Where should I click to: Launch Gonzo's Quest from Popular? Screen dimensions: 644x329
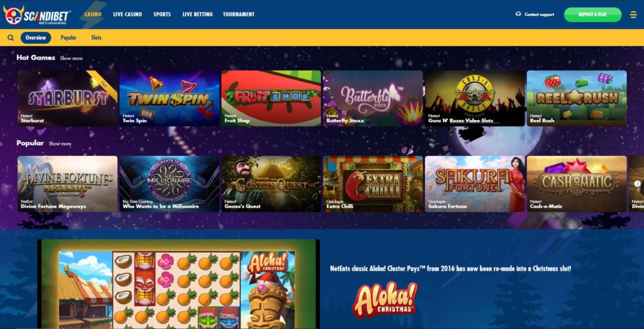[271, 184]
